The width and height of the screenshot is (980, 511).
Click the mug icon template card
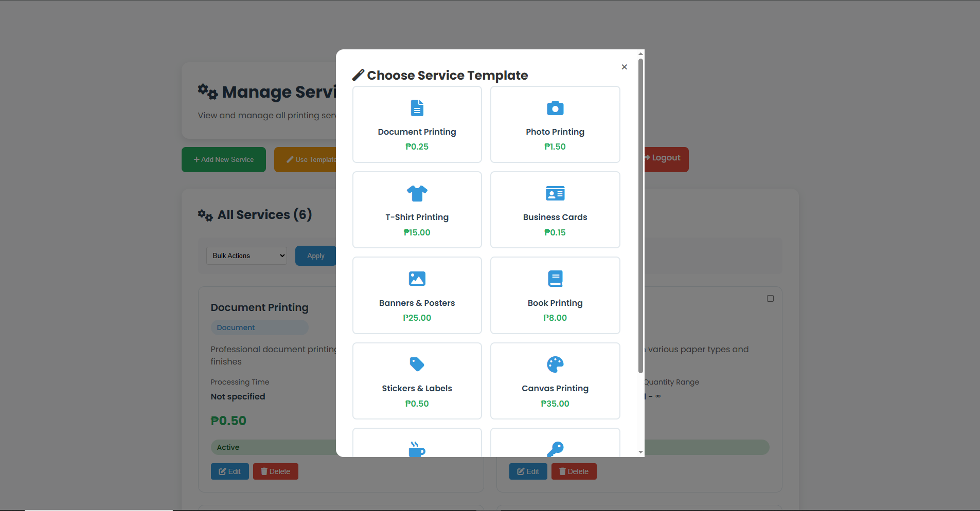417,444
